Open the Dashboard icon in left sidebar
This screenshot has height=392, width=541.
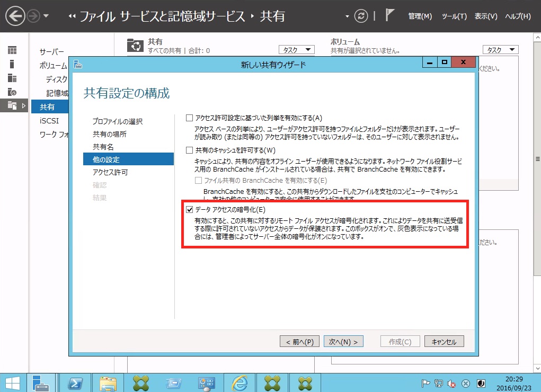pos(12,50)
